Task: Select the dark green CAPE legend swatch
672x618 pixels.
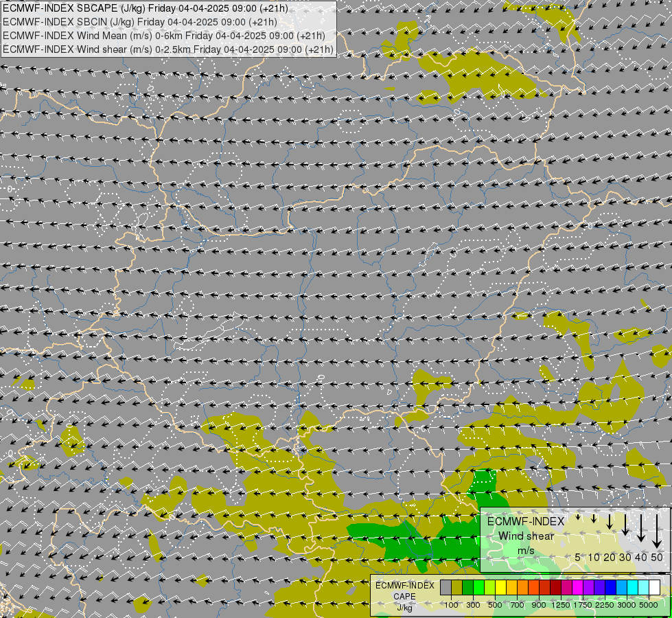Action: pyautogui.click(x=468, y=587)
